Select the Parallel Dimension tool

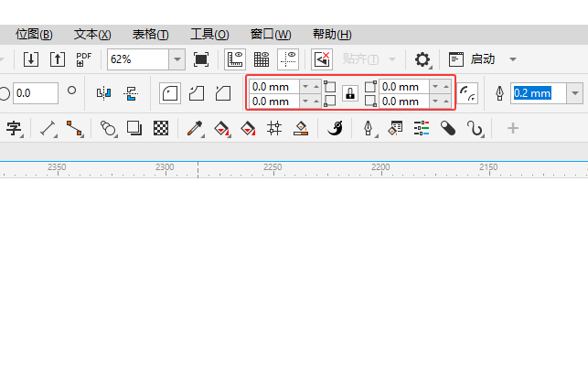(48, 128)
